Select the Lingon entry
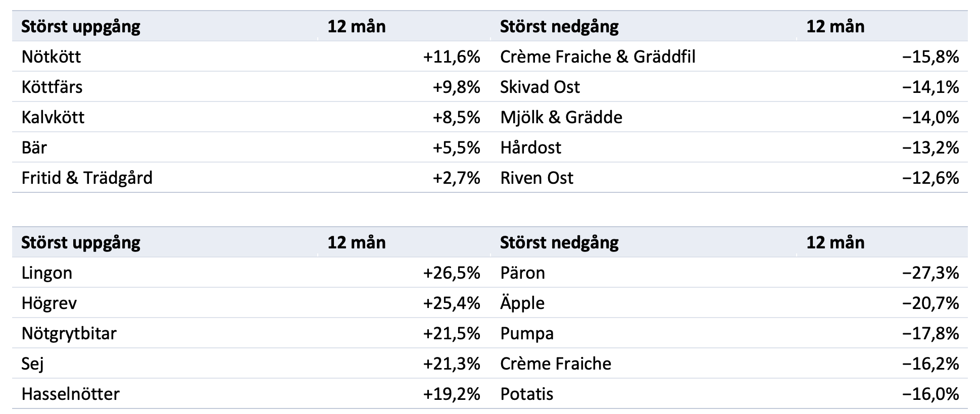The width and height of the screenshot is (980, 414). click(x=47, y=273)
